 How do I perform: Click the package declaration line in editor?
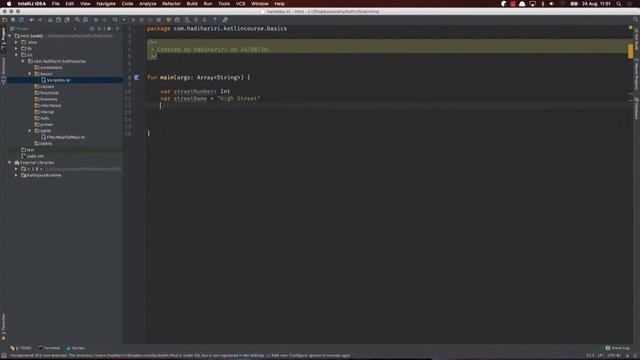pyautogui.click(x=217, y=29)
